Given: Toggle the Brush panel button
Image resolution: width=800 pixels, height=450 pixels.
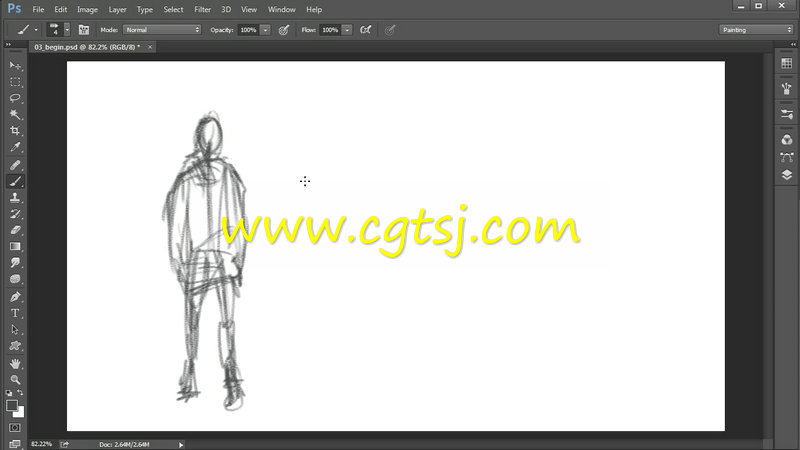Looking at the screenshot, I should click(x=84, y=30).
